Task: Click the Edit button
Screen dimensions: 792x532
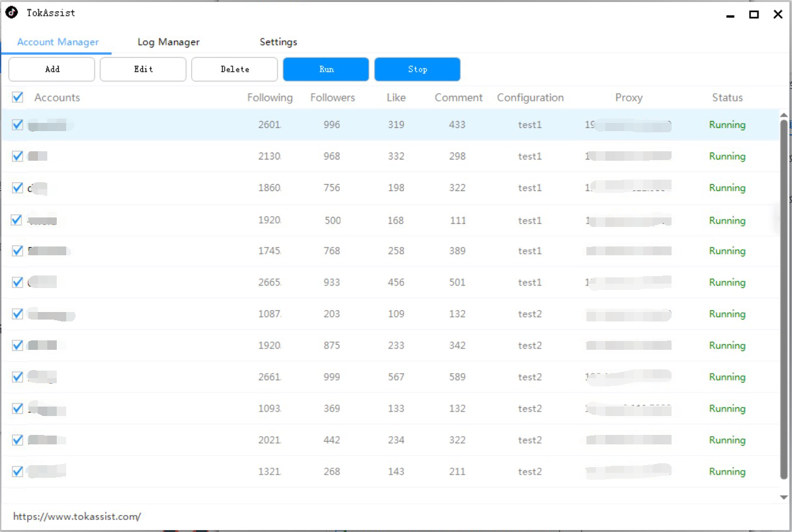Action: (x=143, y=69)
